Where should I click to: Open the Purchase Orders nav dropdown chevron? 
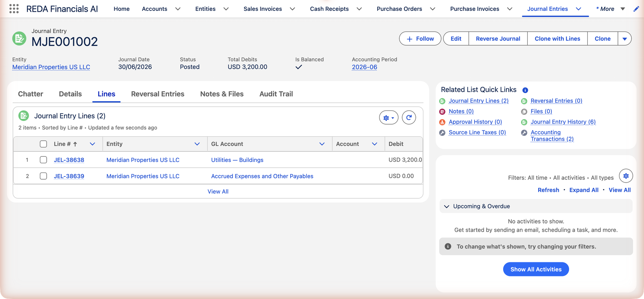433,9
